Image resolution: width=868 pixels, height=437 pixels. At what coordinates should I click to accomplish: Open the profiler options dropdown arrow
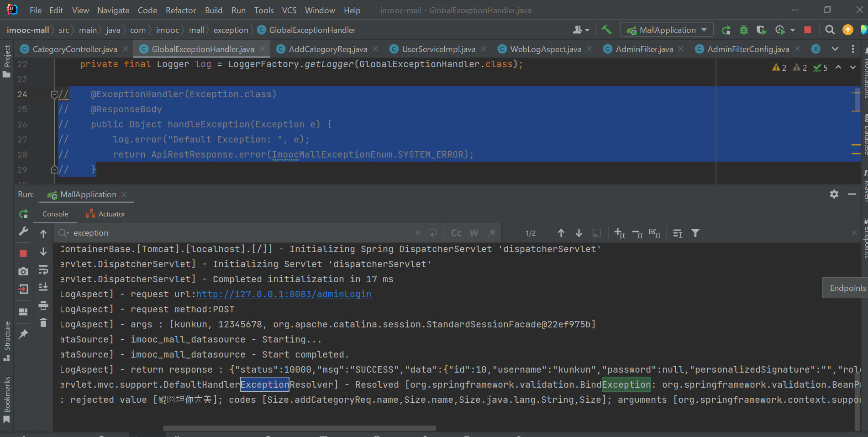[793, 30]
